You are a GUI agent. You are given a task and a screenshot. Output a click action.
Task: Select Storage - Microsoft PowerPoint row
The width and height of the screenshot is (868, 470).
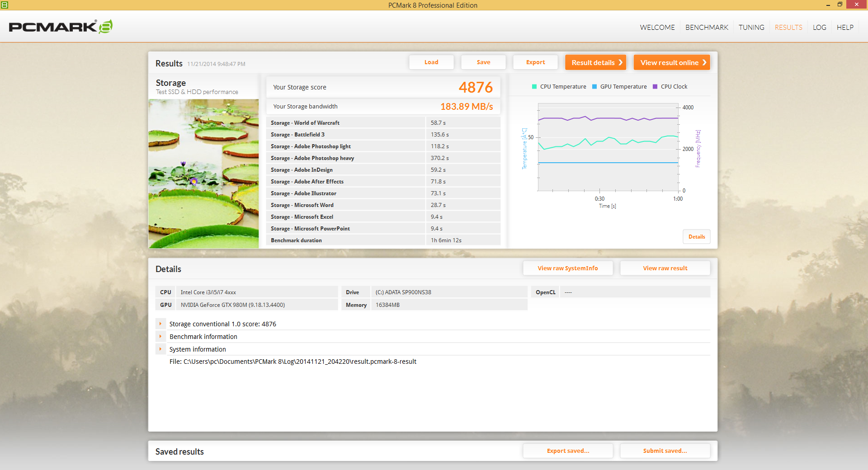pos(383,229)
